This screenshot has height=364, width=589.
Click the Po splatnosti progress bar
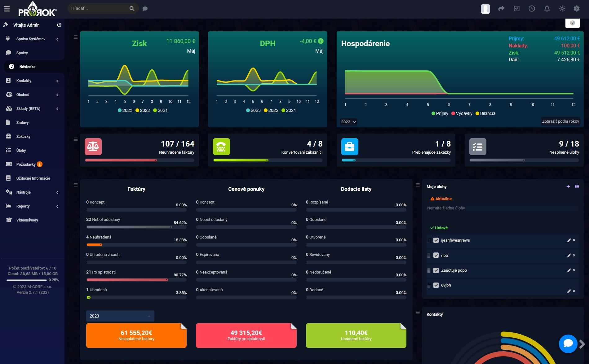136,280
